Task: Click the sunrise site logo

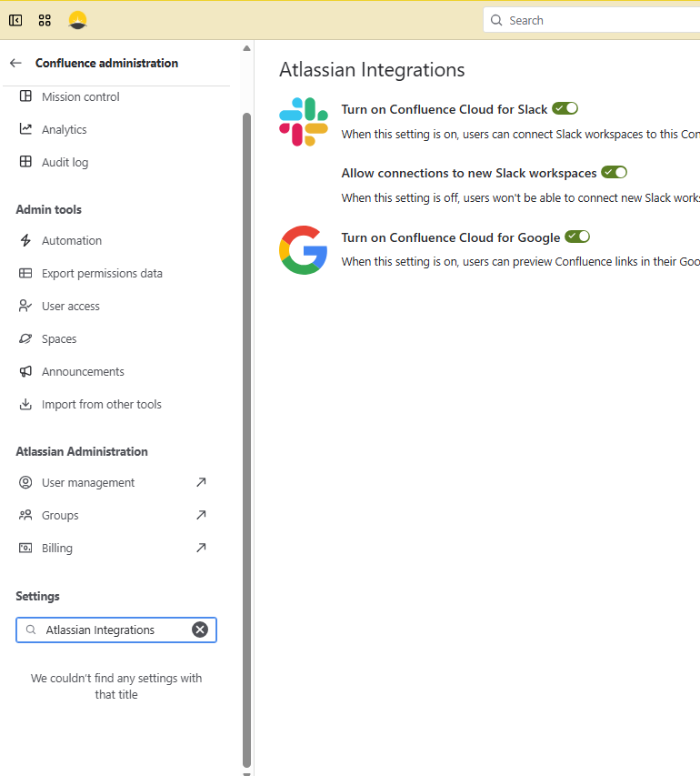Action: (x=77, y=20)
